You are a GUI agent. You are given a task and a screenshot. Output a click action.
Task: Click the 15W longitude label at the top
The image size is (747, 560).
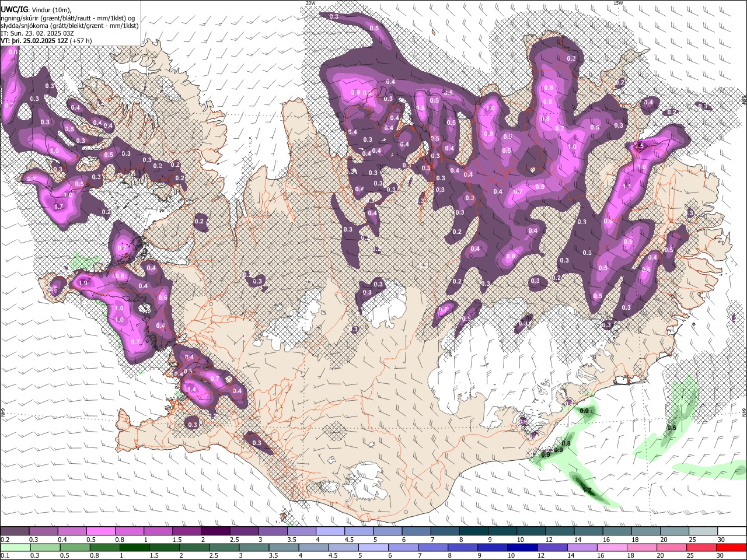(x=618, y=3)
